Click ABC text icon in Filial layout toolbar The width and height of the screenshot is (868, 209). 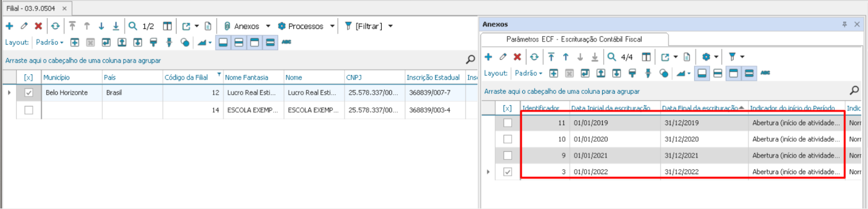point(286,42)
